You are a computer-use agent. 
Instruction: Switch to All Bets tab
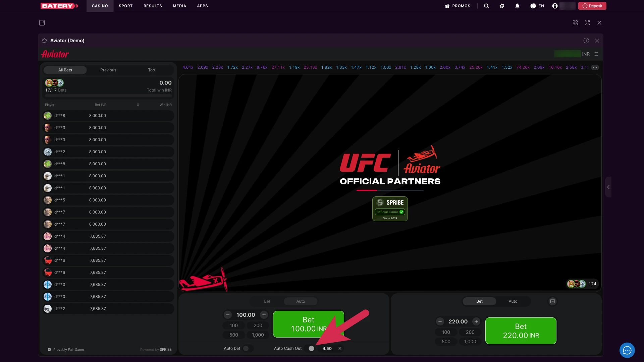(x=65, y=70)
